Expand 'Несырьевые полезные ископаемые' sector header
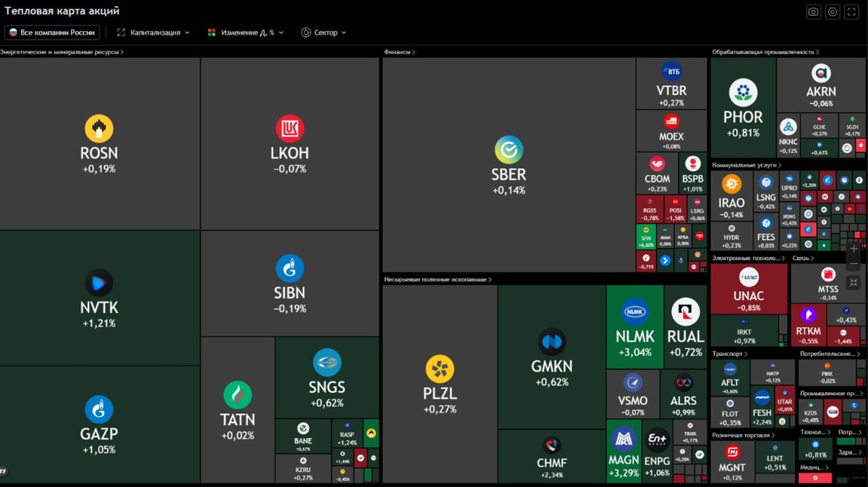This screenshot has width=868, height=487. click(438, 279)
